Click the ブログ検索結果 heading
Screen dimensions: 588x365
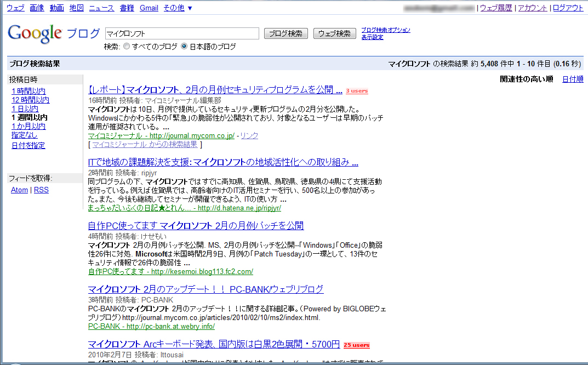35,64
